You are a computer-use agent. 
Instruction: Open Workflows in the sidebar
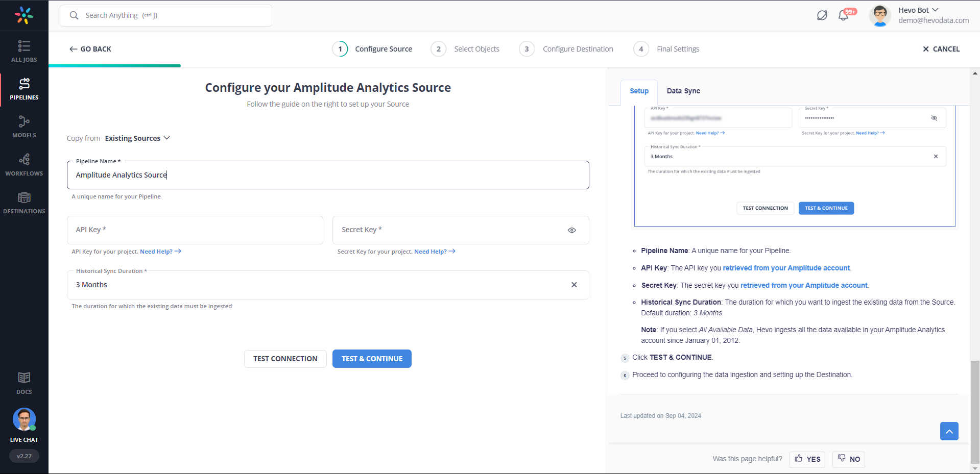click(x=24, y=165)
